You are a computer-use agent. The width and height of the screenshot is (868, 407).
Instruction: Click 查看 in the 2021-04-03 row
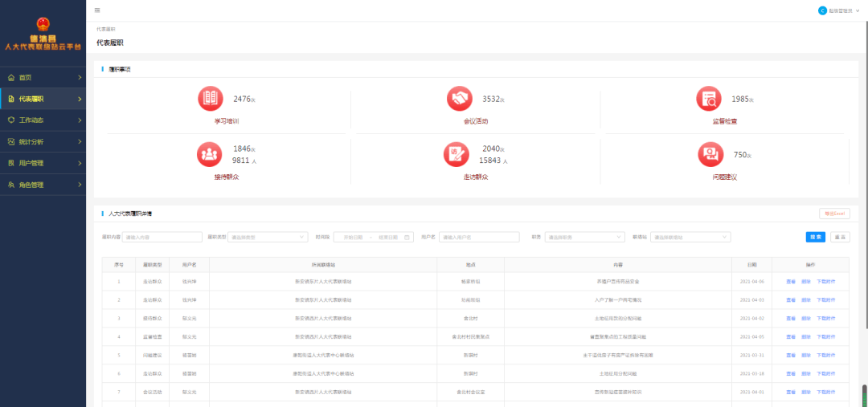[791, 299]
